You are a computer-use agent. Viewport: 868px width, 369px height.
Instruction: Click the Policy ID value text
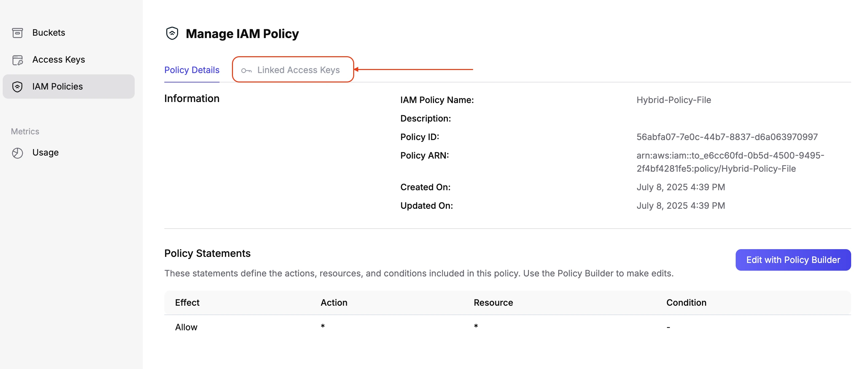click(727, 137)
